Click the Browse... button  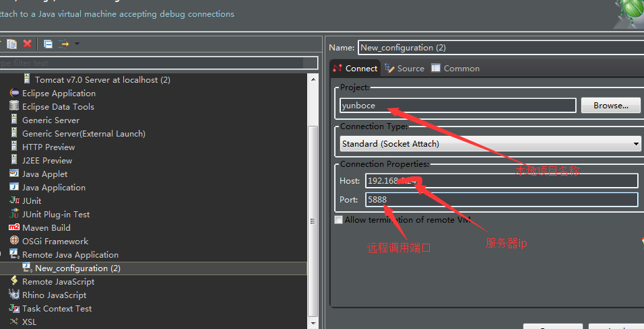(x=611, y=106)
